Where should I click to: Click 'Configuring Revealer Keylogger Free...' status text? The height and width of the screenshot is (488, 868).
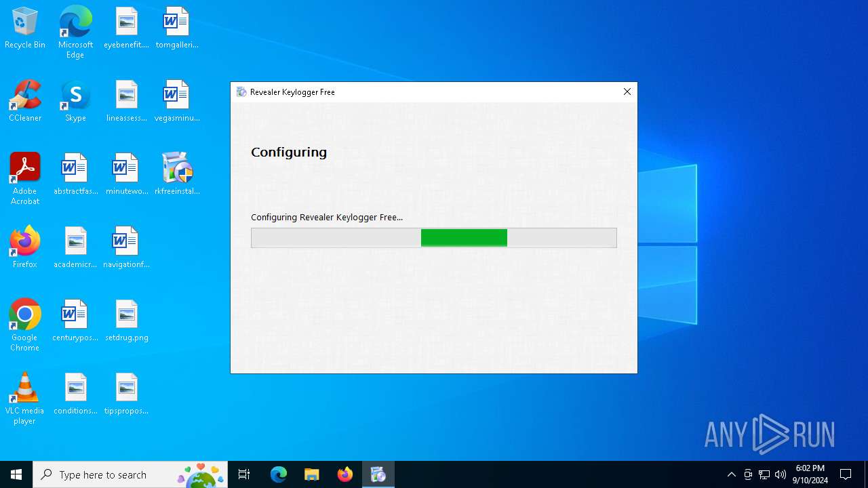(x=327, y=218)
